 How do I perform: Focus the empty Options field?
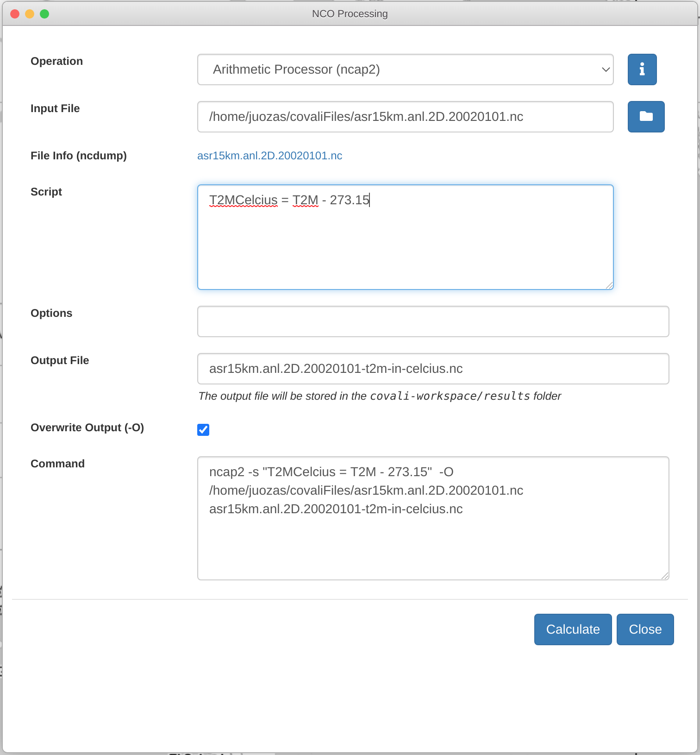point(433,321)
